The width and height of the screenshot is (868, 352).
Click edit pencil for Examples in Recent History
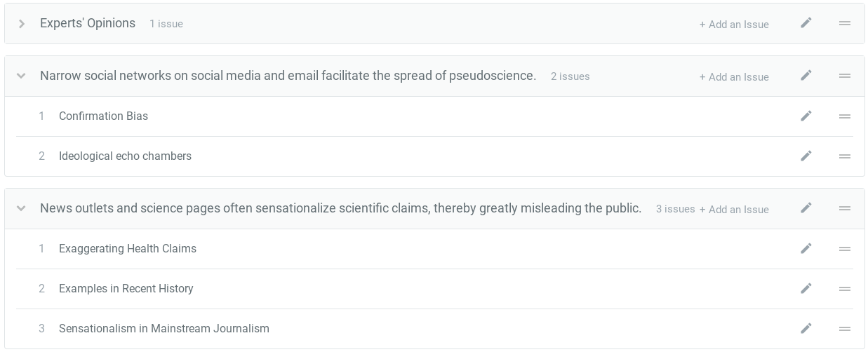point(806,288)
